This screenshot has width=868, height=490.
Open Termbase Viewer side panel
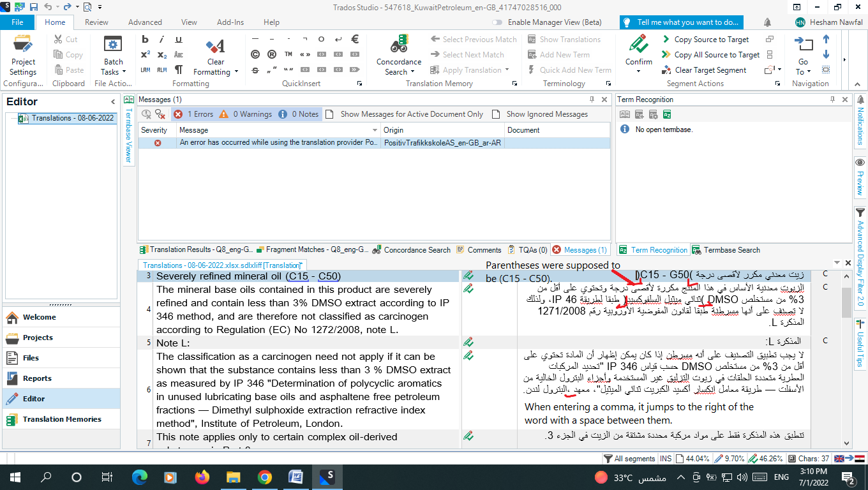tap(128, 130)
